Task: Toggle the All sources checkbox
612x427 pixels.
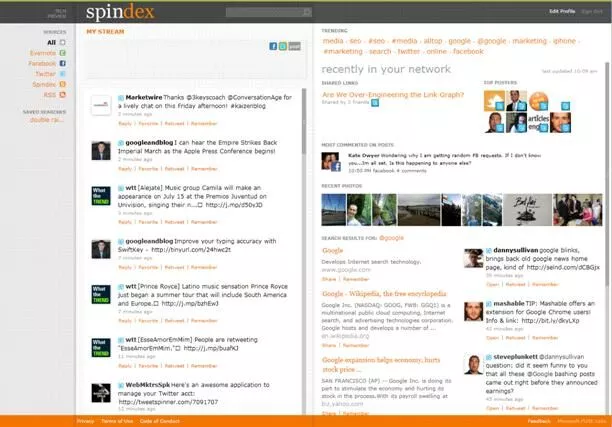Action: 63,42
